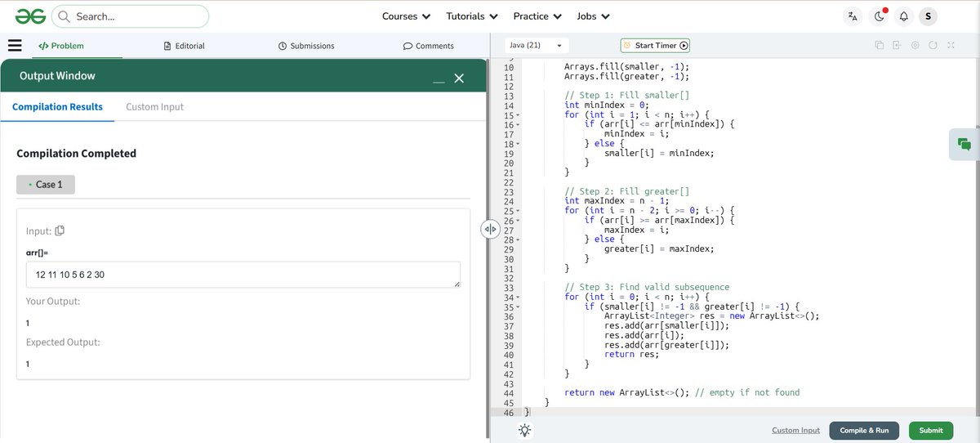The width and height of the screenshot is (980, 443).
Task: Click the code line 'int minIndex = 0;'
Action: tap(605, 106)
